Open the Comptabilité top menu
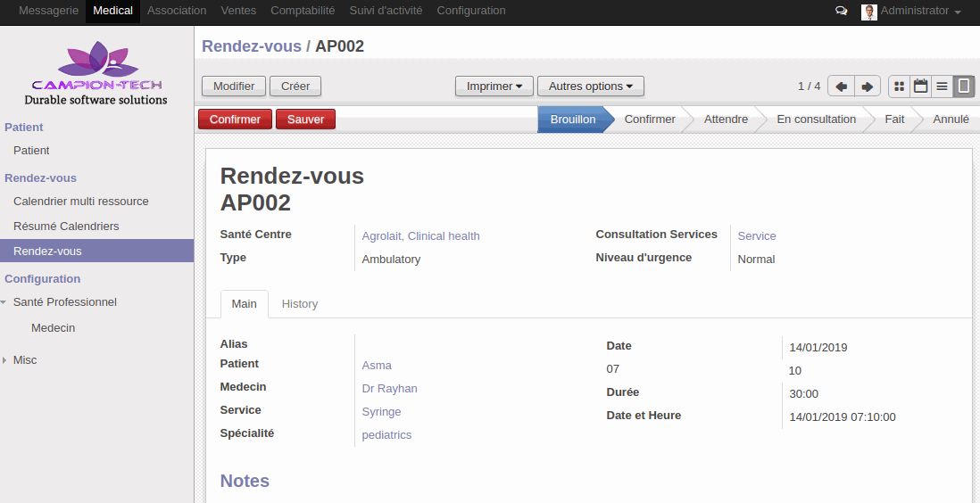The height and width of the screenshot is (503, 980). click(303, 11)
